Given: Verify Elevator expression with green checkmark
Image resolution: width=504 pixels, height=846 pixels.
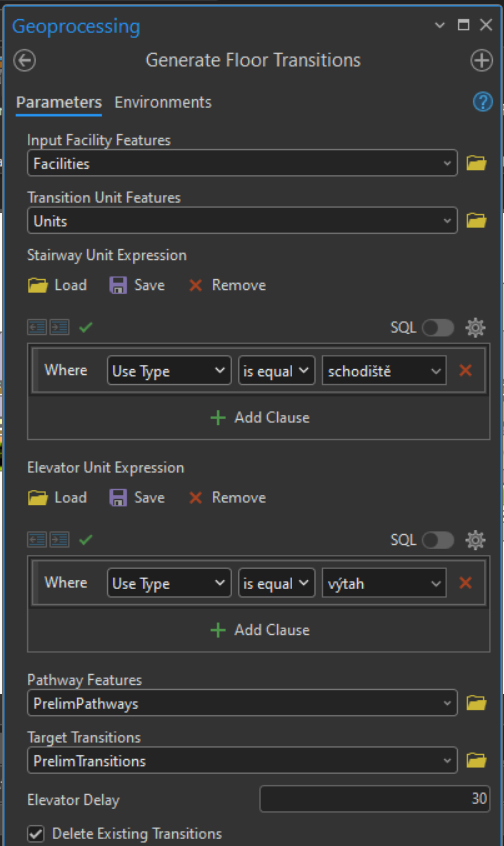Looking at the screenshot, I should pyautogui.click(x=86, y=540).
